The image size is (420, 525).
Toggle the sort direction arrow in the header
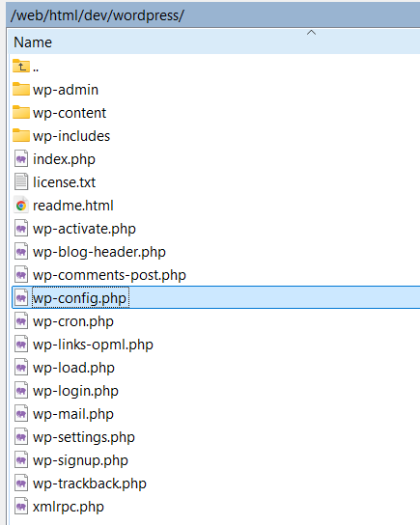click(312, 33)
